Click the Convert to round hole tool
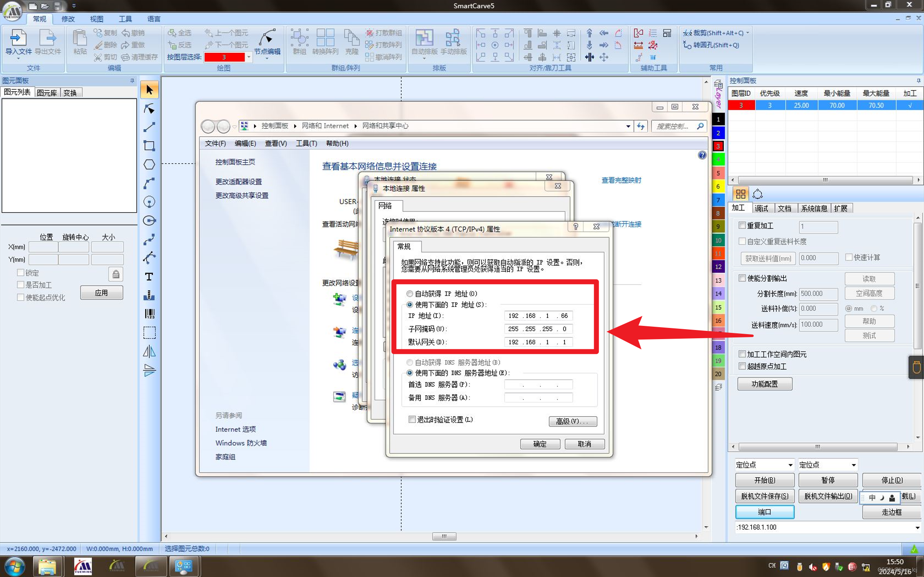924x577 pixels. click(x=711, y=45)
